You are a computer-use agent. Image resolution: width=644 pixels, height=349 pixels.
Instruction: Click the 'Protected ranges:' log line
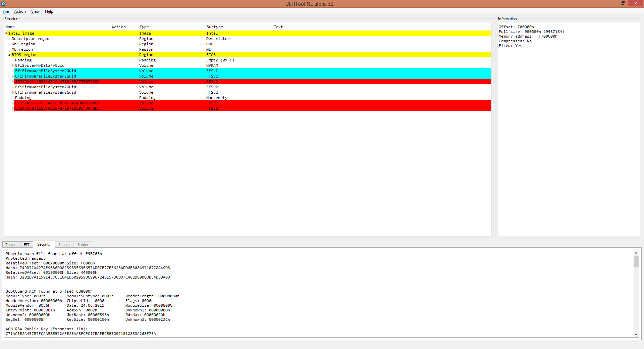click(25, 258)
